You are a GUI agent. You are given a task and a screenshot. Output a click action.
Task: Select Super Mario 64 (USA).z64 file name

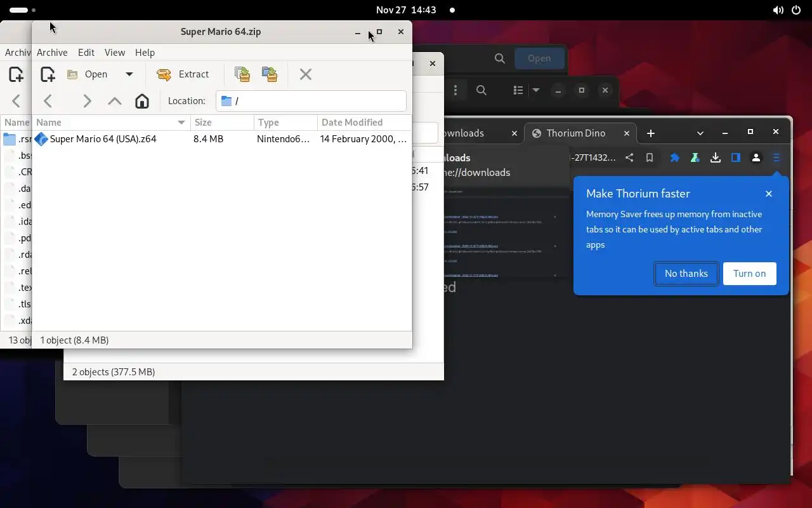pyautogui.click(x=103, y=139)
